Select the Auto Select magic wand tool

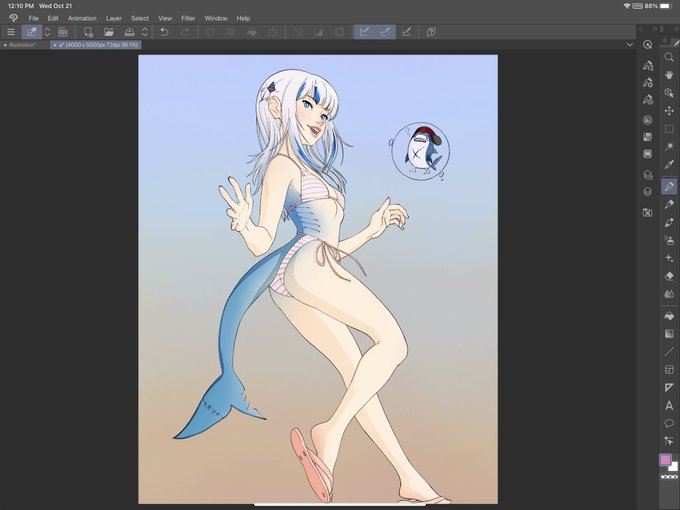click(x=669, y=147)
